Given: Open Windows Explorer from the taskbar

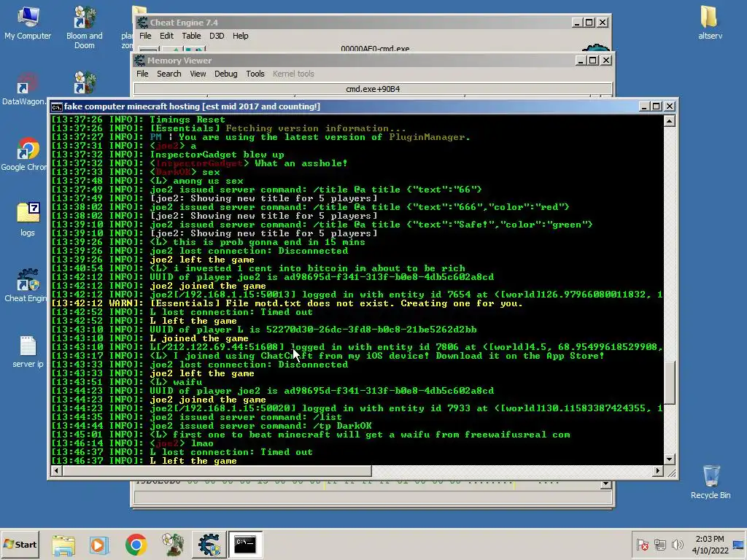Looking at the screenshot, I should [x=63, y=545].
